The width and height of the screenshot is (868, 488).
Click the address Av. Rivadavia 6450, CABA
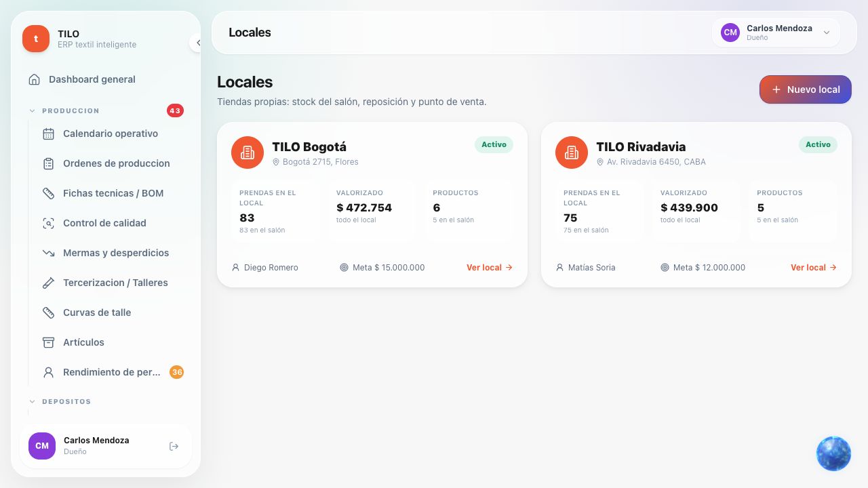[x=656, y=162]
